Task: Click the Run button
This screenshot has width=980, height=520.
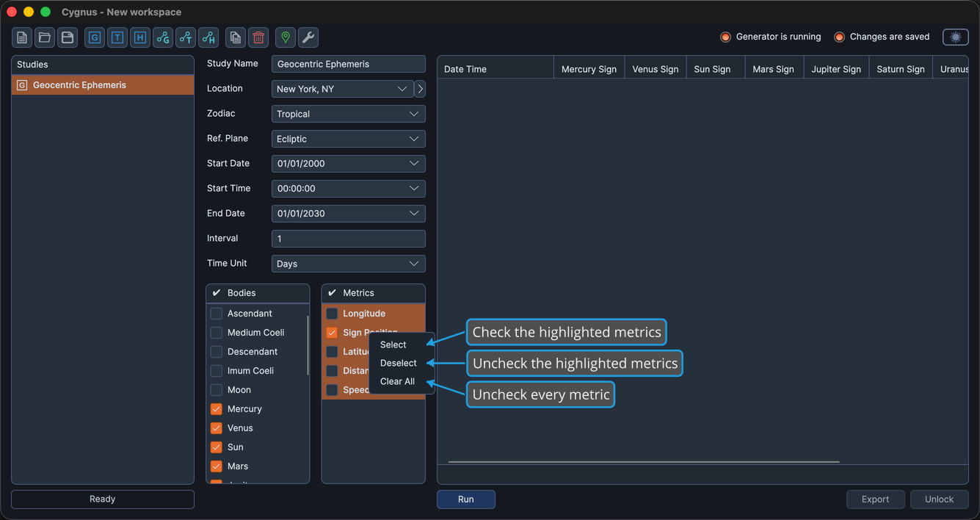Action: pos(466,499)
